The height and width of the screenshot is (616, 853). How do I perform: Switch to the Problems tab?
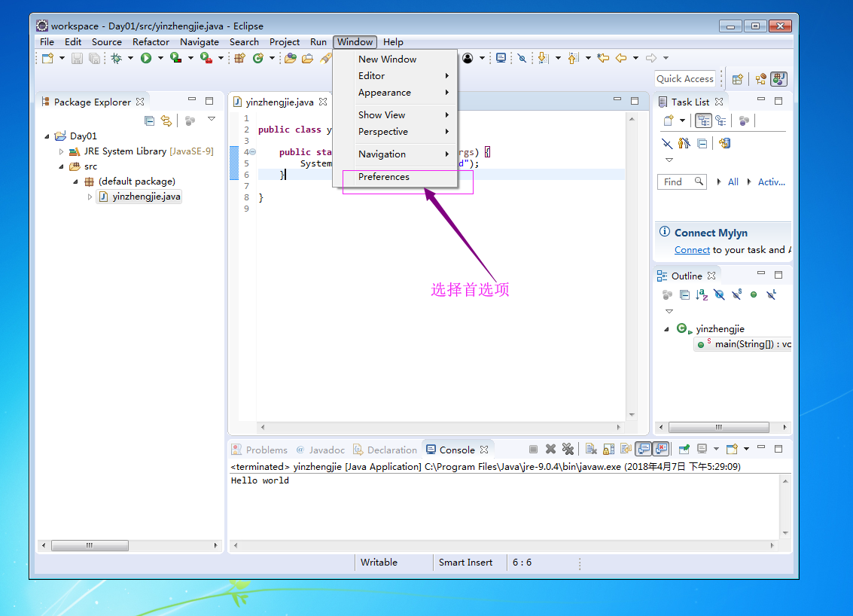tap(260, 450)
